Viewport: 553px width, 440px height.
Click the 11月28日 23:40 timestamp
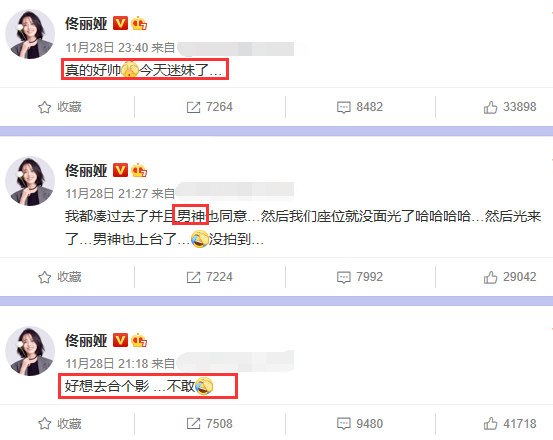tap(107, 48)
